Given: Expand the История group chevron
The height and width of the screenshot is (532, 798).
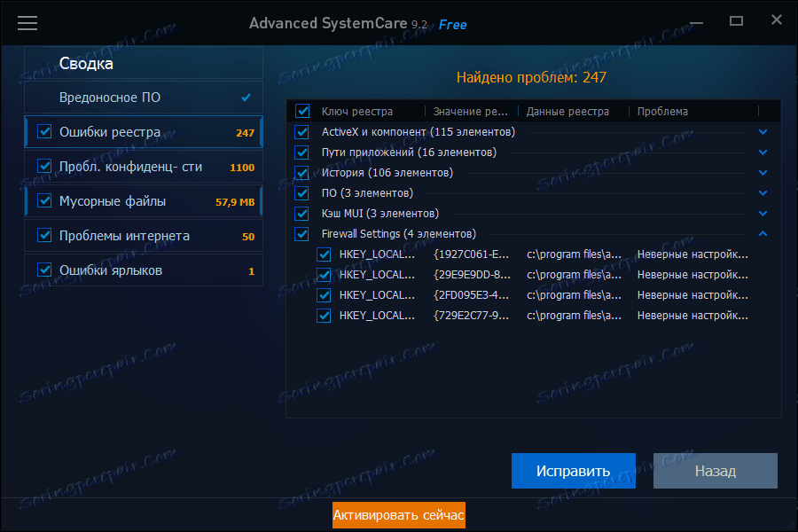Looking at the screenshot, I should click(x=763, y=173).
